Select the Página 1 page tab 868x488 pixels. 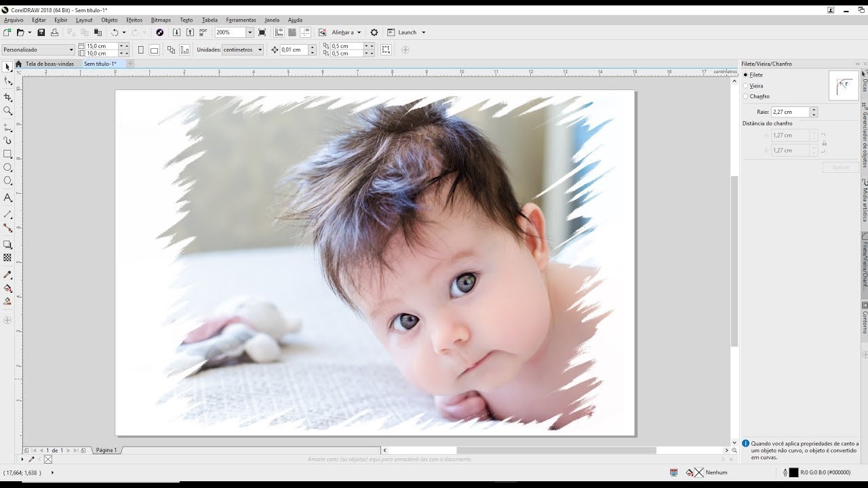pos(106,450)
